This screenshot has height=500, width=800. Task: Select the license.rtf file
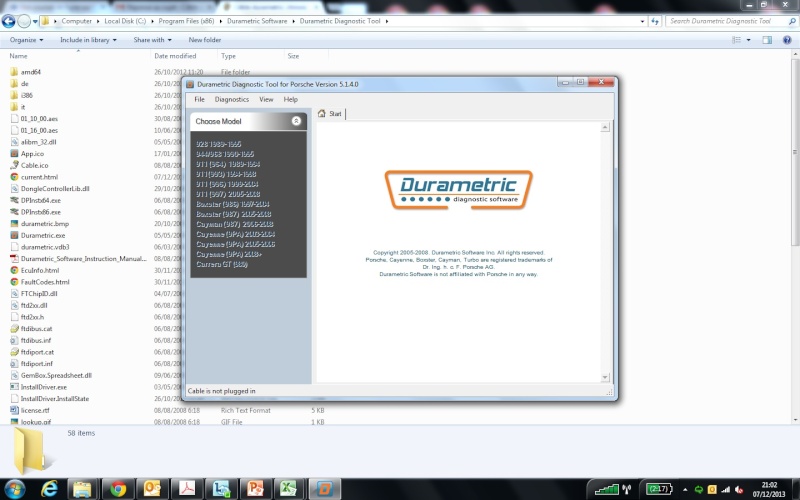tap(35, 411)
